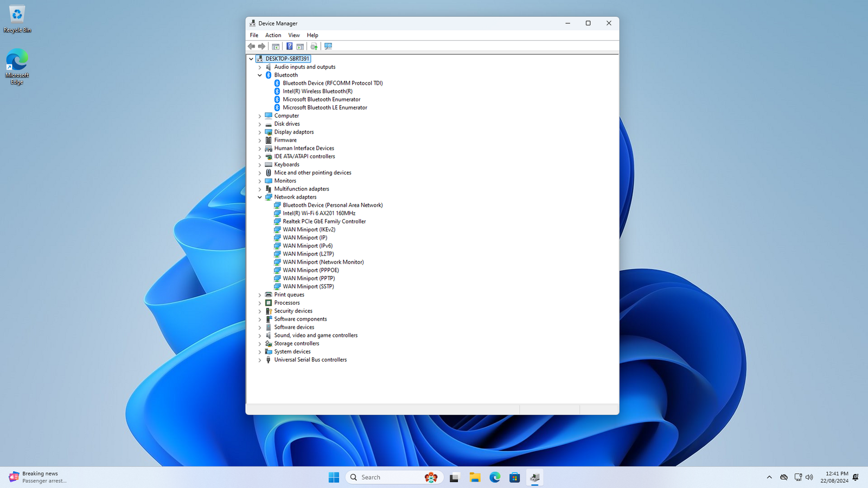Click Show/Hide Console Tree toolbar icon
Viewport: 868px width, 488px height.
[276, 46]
